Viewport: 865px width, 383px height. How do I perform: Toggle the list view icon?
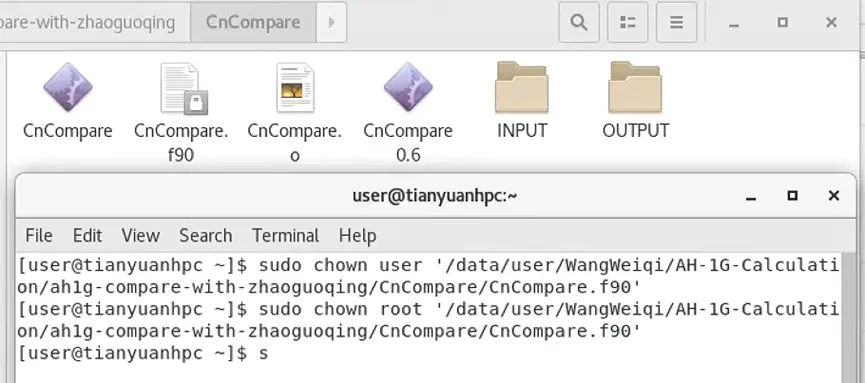[x=628, y=22]
